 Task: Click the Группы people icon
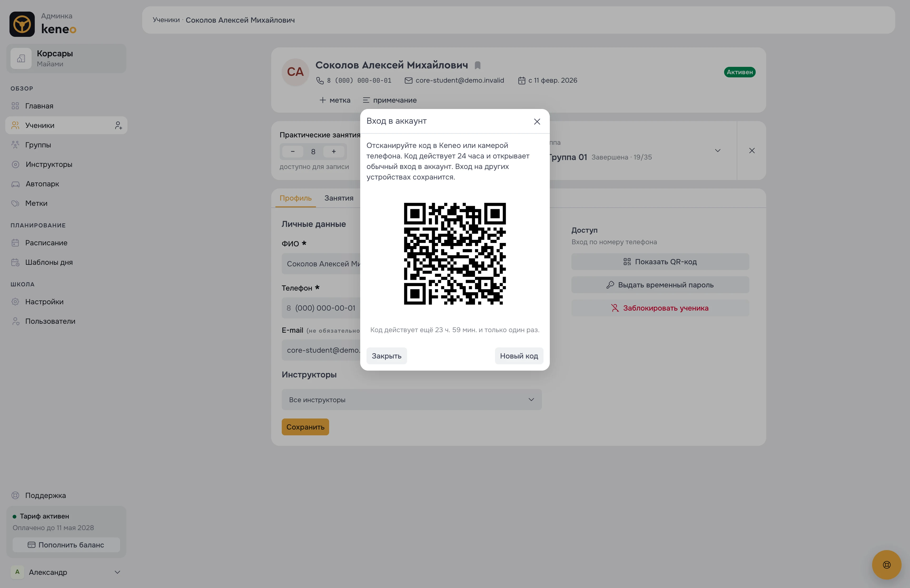(15, 145)
